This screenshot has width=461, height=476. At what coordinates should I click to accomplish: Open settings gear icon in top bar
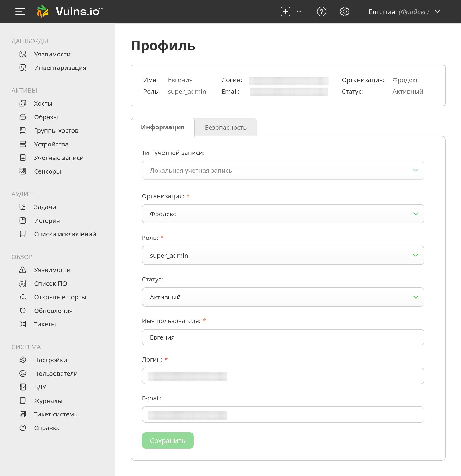(344, 12)
